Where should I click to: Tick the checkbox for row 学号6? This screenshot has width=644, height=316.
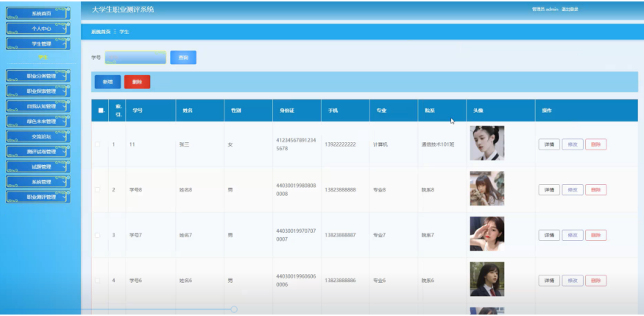point(98,280)
